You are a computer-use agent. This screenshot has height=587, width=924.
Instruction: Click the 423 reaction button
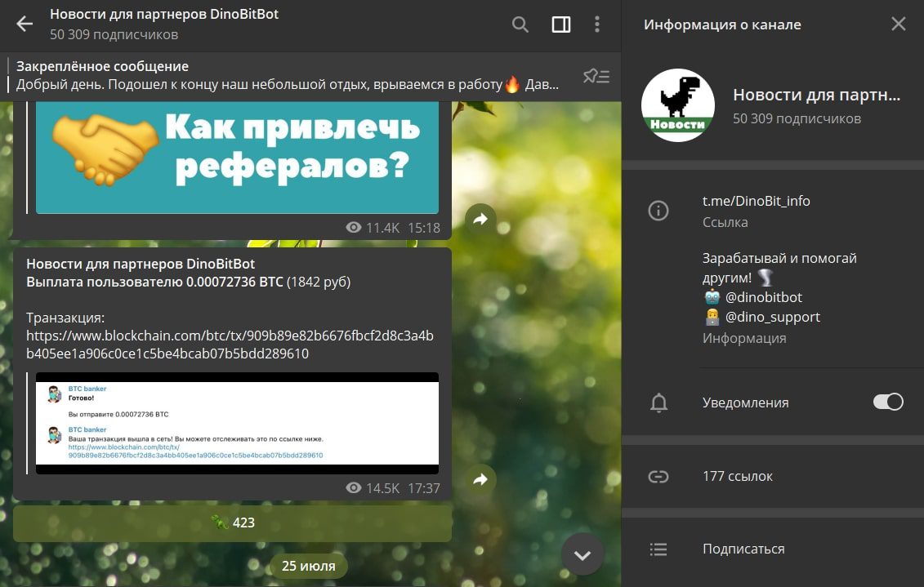point(232,523)
